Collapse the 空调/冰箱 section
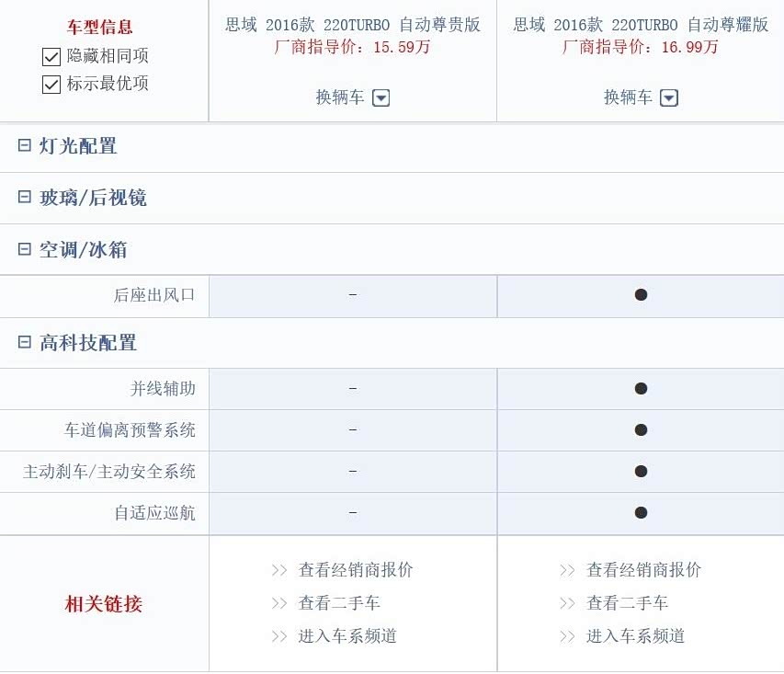Image resolution: width=784 pixels, height=674 pixels. click(25, 249)
